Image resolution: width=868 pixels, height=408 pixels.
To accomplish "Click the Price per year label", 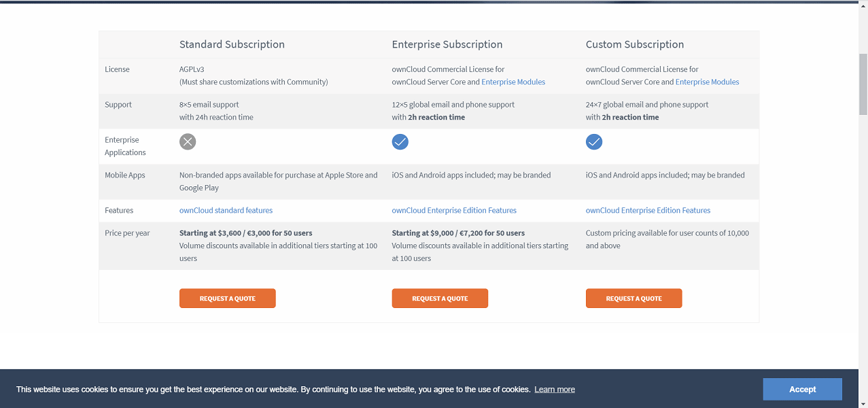I will (127, 233).
